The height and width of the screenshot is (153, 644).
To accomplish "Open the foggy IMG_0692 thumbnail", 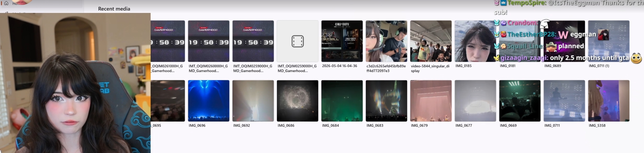I will pos(253,101).
